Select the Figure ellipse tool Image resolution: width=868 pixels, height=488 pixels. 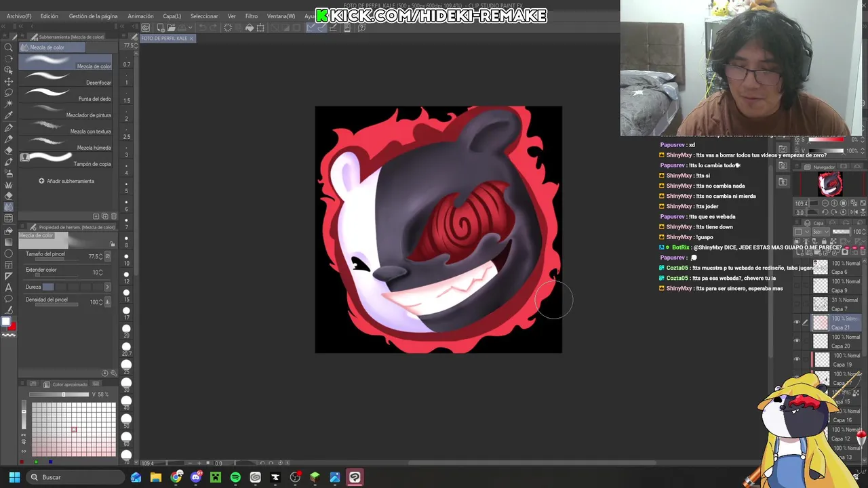tap(9, 254)
